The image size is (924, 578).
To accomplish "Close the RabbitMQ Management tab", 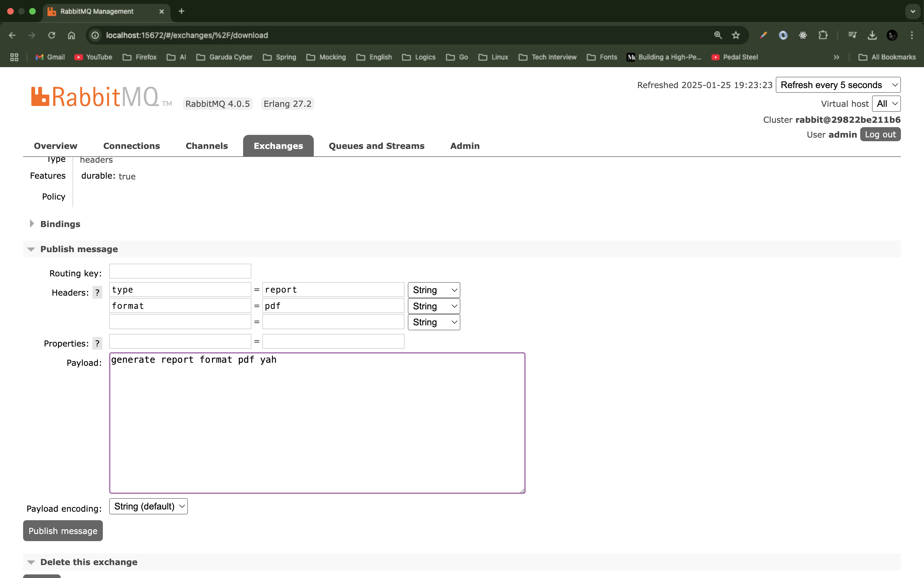I will tap(161, 12).
